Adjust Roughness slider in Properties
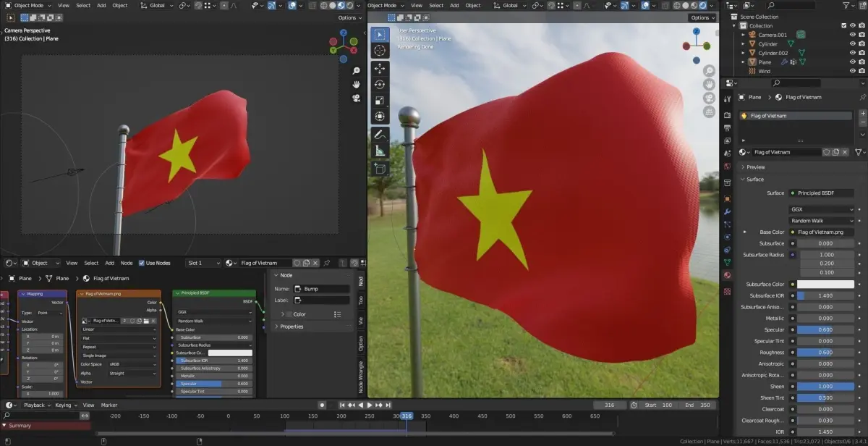868x446 pixels. pos(825,353)
